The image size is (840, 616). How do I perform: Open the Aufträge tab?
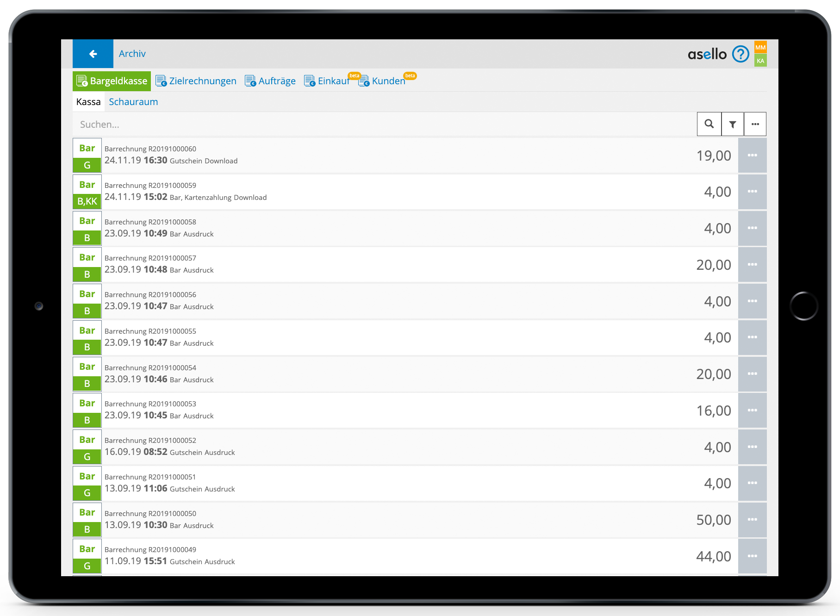[270, 81]
